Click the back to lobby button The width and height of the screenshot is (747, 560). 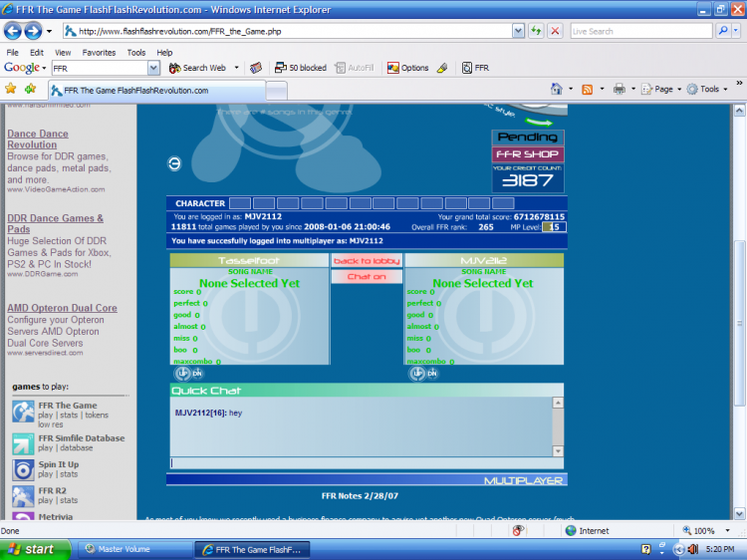point(367,261)
